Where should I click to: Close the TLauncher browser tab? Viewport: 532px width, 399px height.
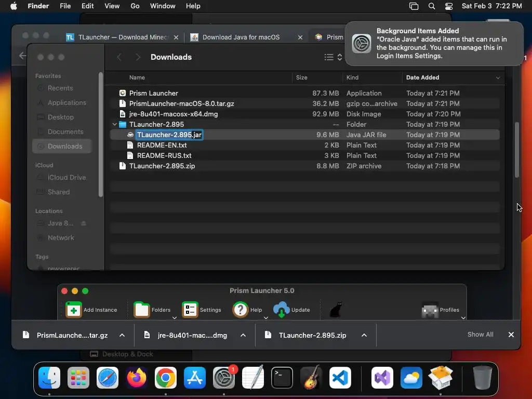click(x=176, y=37)
